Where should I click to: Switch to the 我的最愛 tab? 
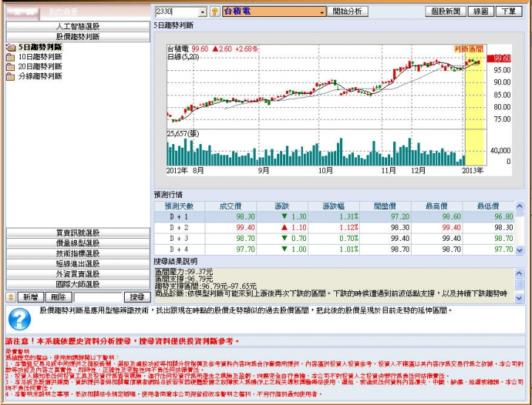pyautogui.click(x=63, y=13)
